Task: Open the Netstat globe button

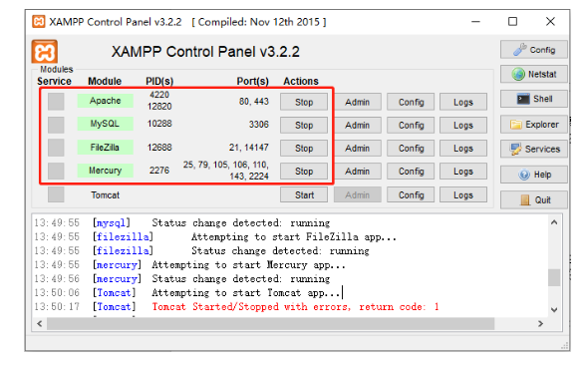Action: click(533, 74)
